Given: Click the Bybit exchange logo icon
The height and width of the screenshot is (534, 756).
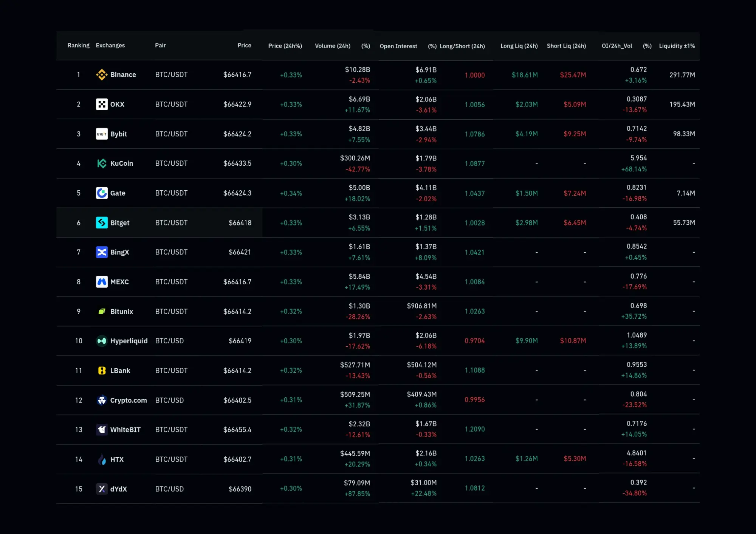Looking at the screenshot, I should [102, 134].
